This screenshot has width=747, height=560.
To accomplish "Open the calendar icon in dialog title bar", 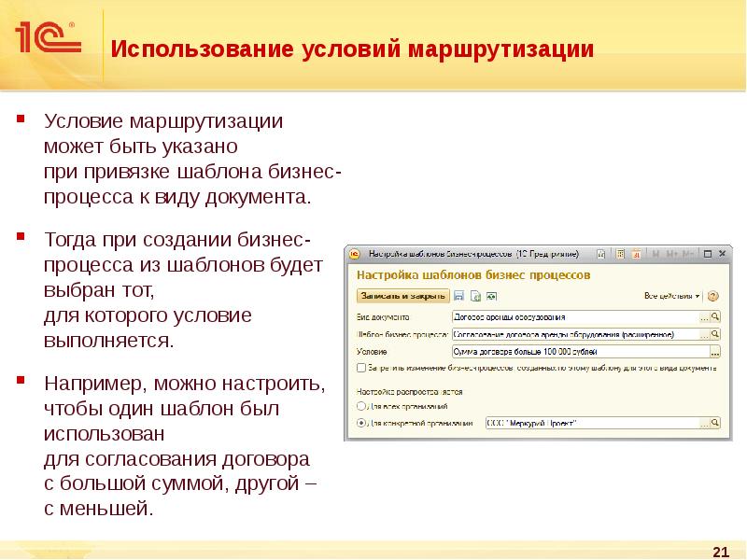I will (638, 252).
